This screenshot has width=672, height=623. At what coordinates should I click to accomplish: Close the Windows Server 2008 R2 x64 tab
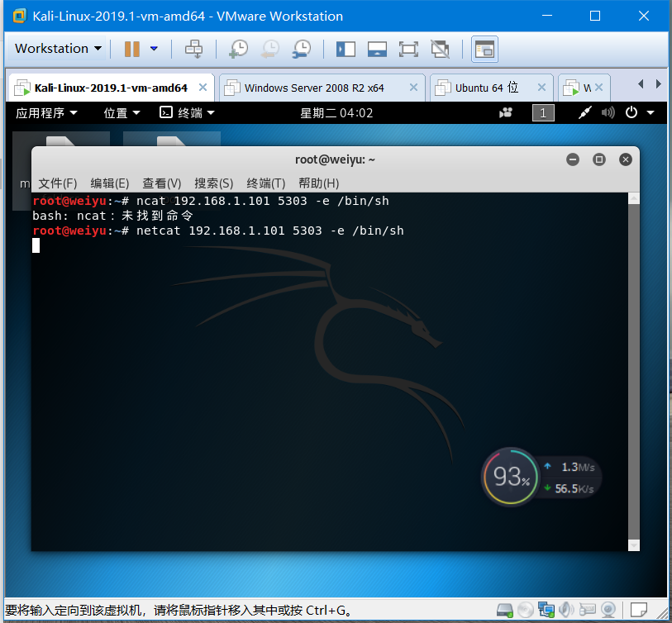click(413, 88)
